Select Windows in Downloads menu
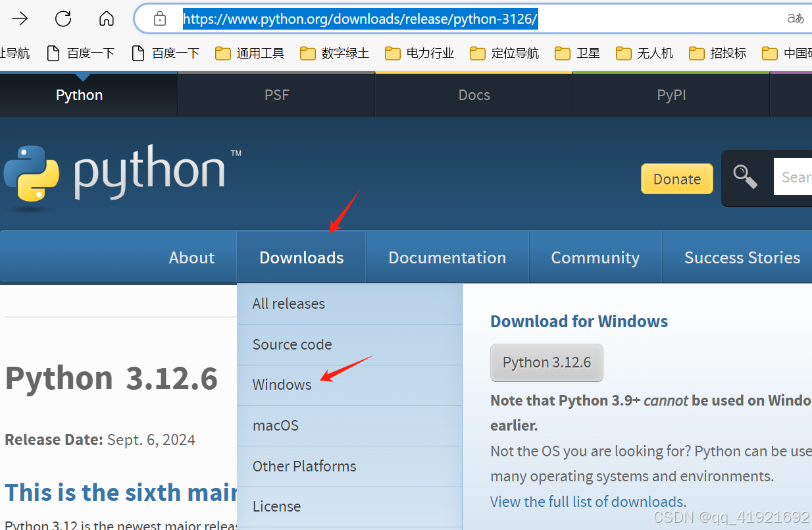Viewport: 812px width, 530px height. (x=349, y=384)
